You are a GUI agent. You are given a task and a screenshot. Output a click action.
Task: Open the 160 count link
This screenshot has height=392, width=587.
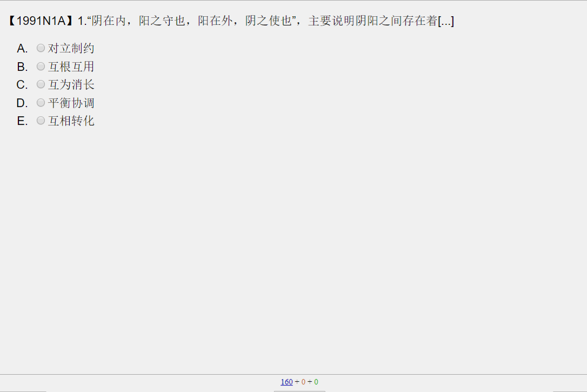pyautogui.click(x=287, y=382)
